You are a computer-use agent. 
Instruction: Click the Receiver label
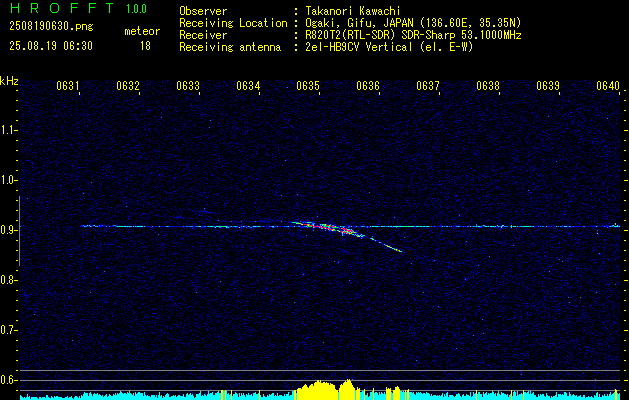[203, 35]
